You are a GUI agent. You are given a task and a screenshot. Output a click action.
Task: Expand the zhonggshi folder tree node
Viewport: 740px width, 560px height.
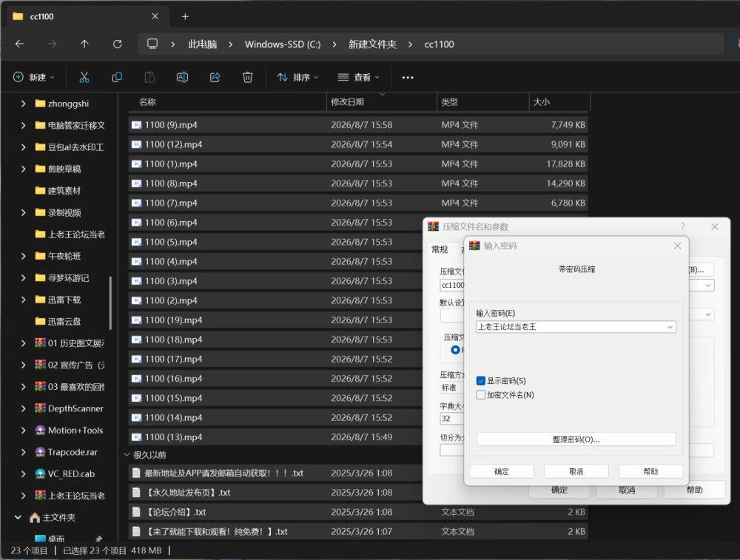click(x=23, y=104)
